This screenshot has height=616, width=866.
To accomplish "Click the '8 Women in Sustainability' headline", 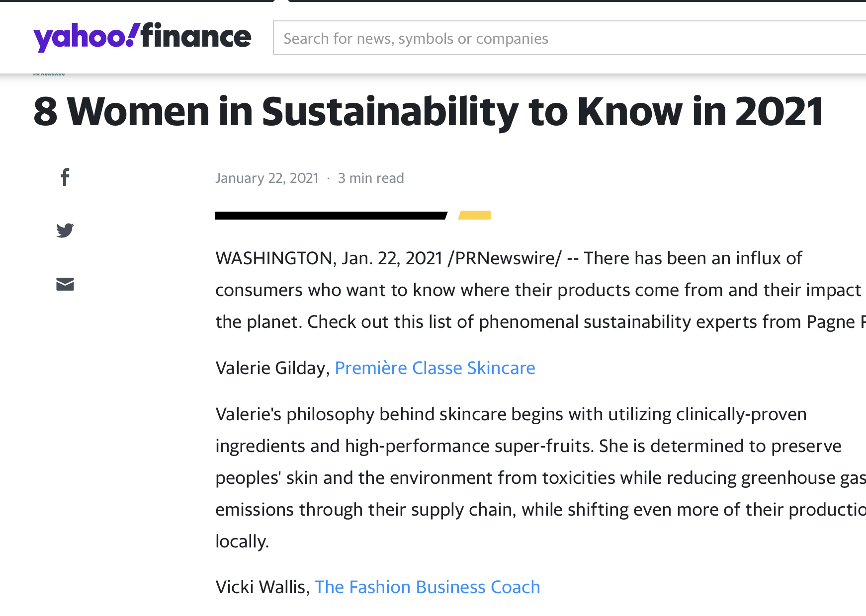I will click(x=428, y=112).
